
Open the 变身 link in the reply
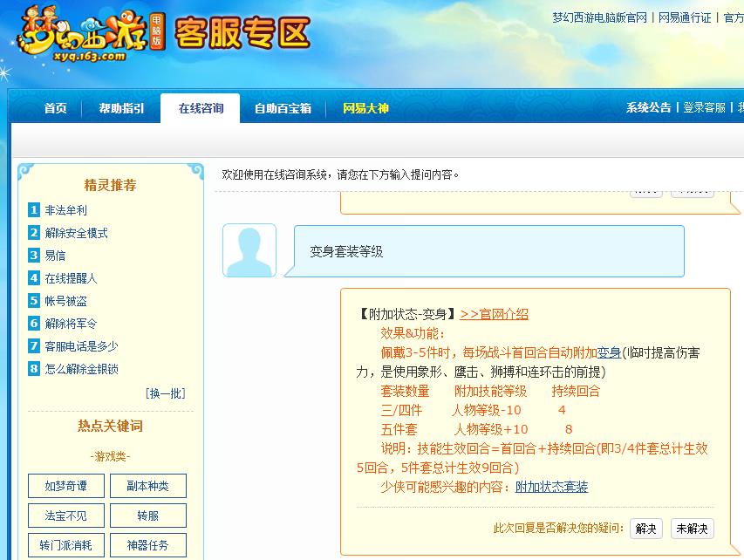(x=609, y=352)
